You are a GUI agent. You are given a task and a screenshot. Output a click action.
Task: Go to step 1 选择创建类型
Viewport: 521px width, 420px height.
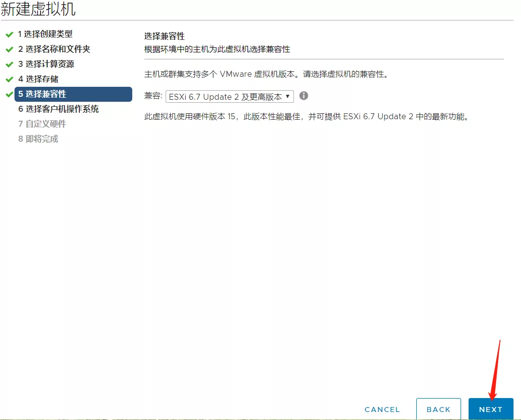45,34
